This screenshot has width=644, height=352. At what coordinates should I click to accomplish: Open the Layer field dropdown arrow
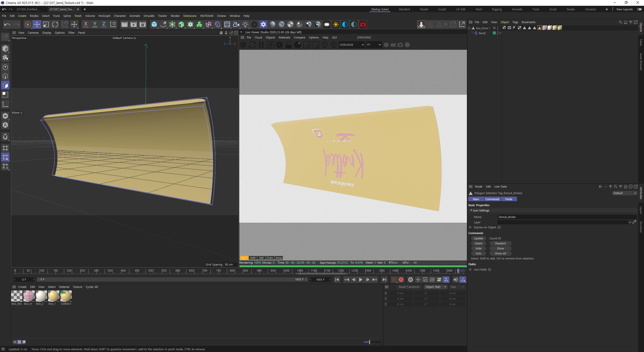630,222
